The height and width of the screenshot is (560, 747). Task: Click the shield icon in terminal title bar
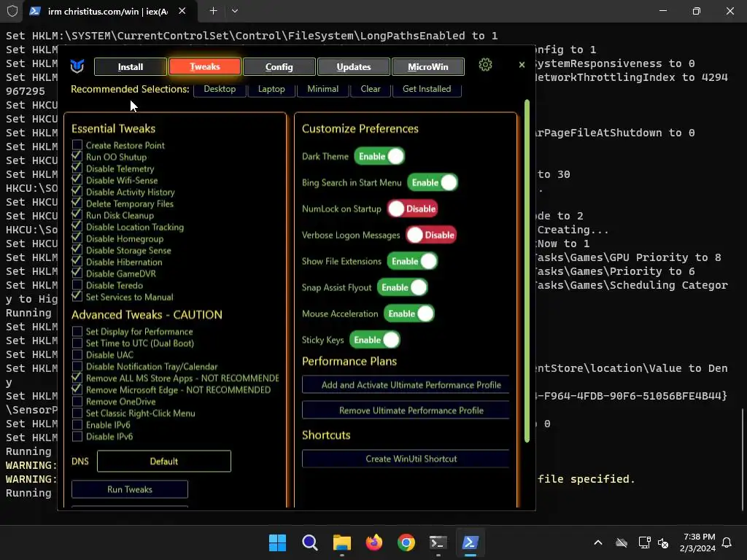point(12,11)
